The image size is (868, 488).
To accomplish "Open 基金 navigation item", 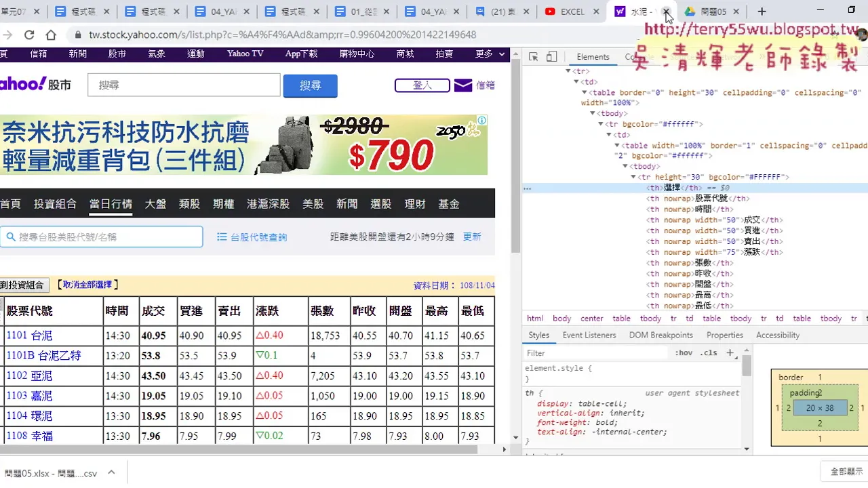I will [x=449, y=203].
